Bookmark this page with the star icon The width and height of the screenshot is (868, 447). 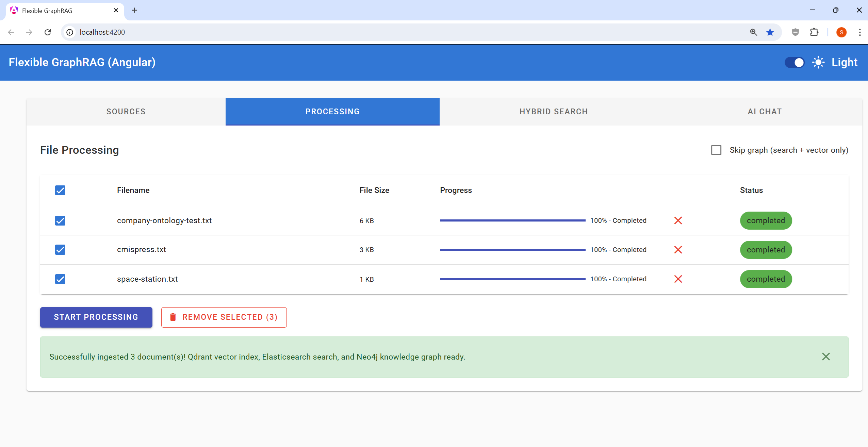click(770, 32)
